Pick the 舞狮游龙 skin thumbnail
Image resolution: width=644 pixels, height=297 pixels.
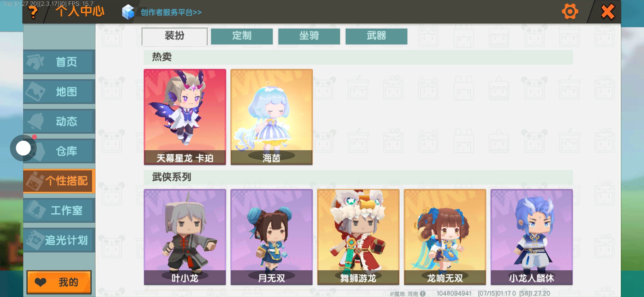358,237
